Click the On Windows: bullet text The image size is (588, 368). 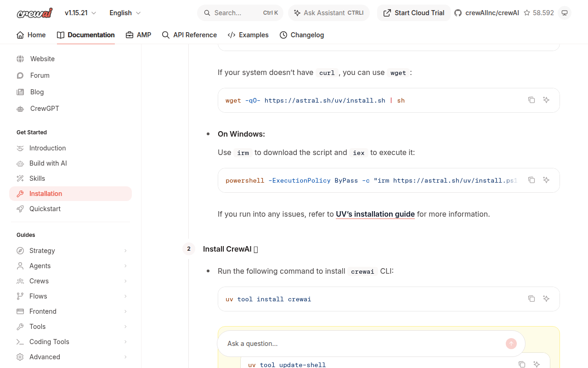click(241, 134)
